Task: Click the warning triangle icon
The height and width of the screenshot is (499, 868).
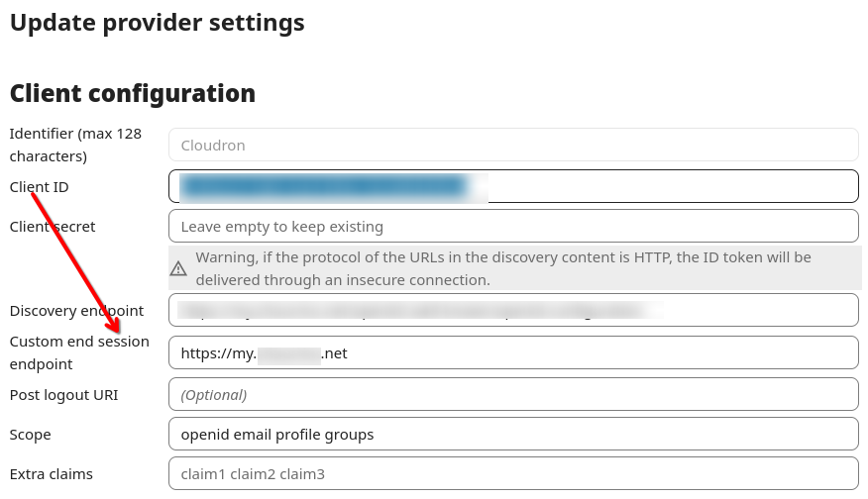Action: (x=178, y=268)
